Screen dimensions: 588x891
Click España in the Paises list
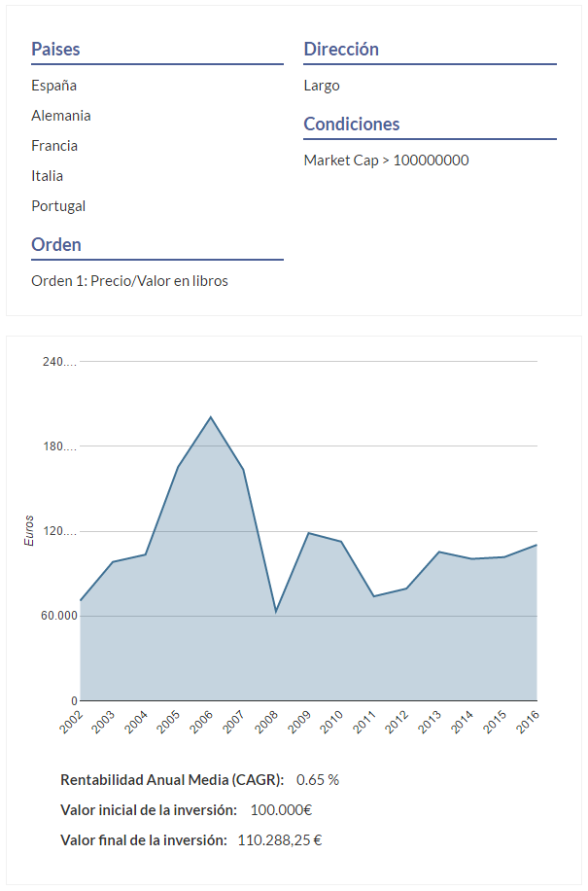(x=53, y=86)
